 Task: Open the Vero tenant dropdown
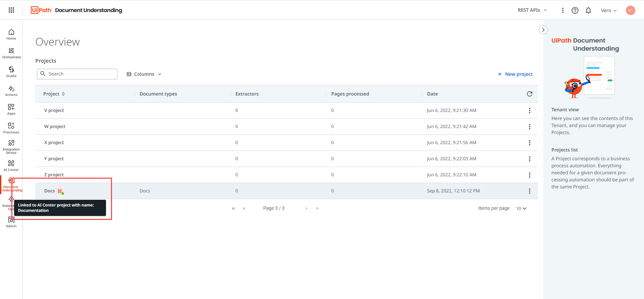pos(609,10)
